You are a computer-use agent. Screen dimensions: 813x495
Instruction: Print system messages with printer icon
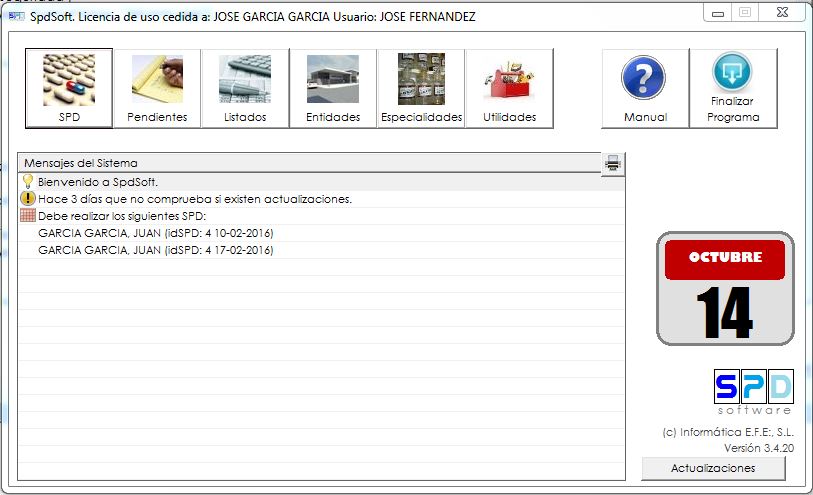tap(613, 164)
